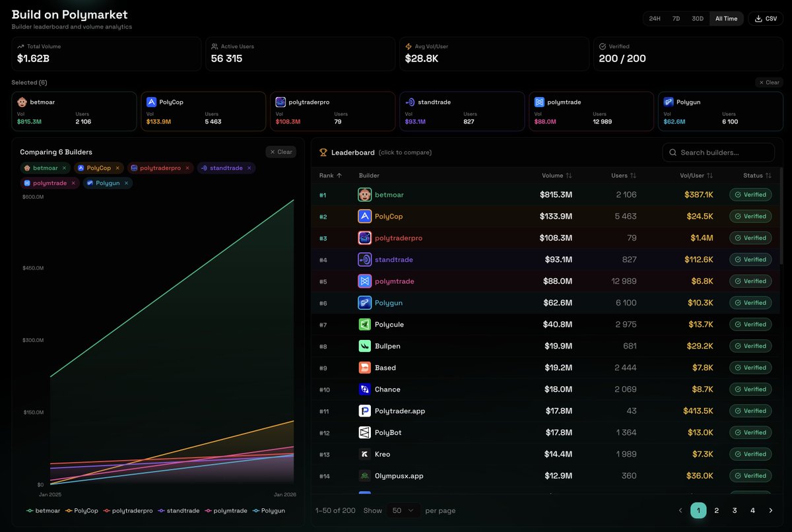Click the betmoar monkey avatar in leaderboard row #1
The height and width of the screenshot is (532, 792).
click(x=364, y=195)
